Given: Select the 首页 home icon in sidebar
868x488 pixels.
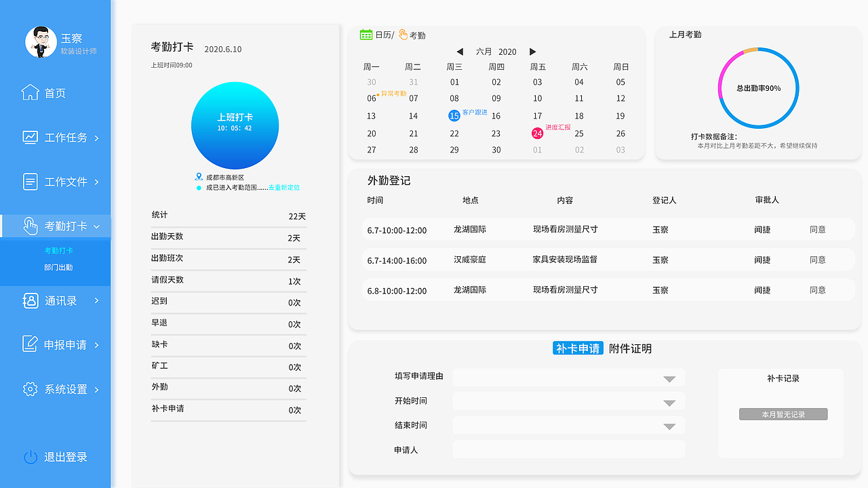Looking at the screenshot, I should point(30,93).
